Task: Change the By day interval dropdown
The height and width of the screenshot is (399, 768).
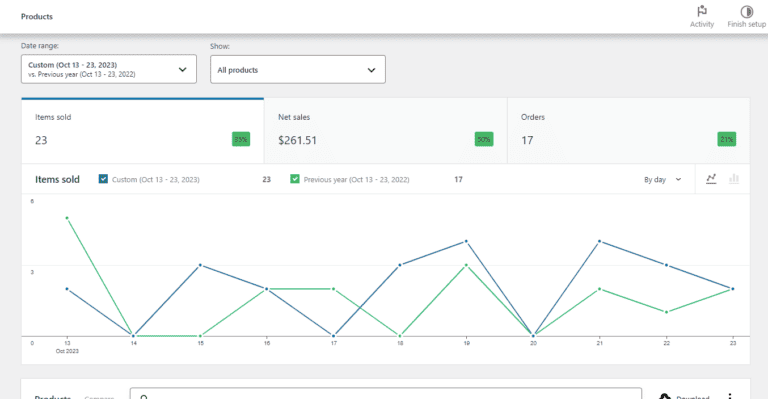Action: 662,180
